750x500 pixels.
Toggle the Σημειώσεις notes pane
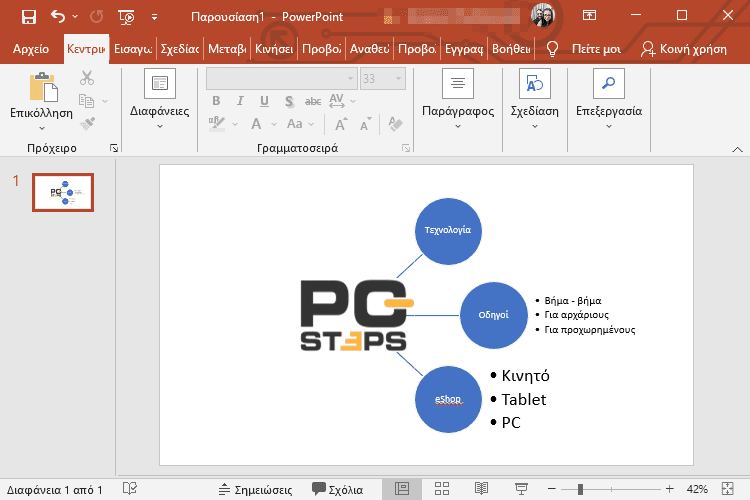tap(255, 489)
